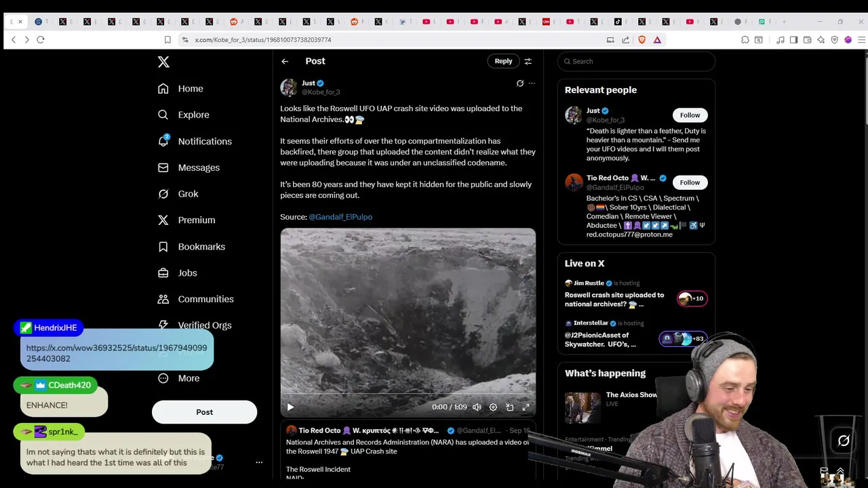This screenshot has width=868, height=488.
Task: Toggle picture-in-picture on the video
Action: 509,407
